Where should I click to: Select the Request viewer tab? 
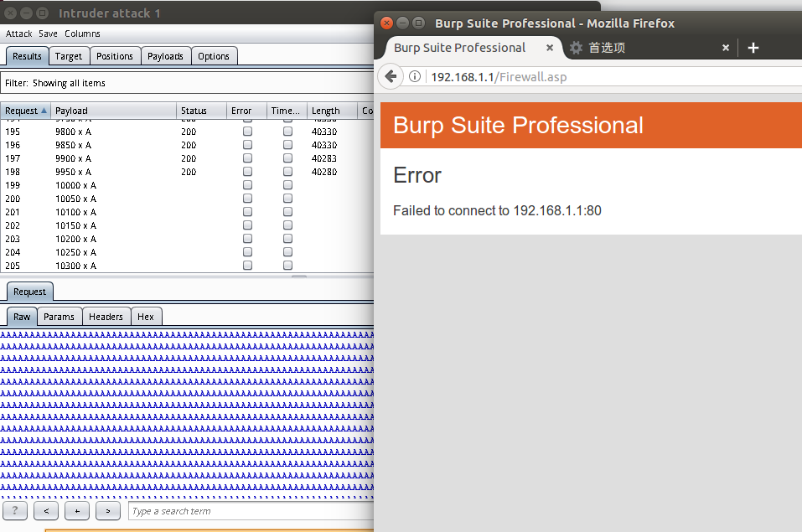tap(29, 292)
